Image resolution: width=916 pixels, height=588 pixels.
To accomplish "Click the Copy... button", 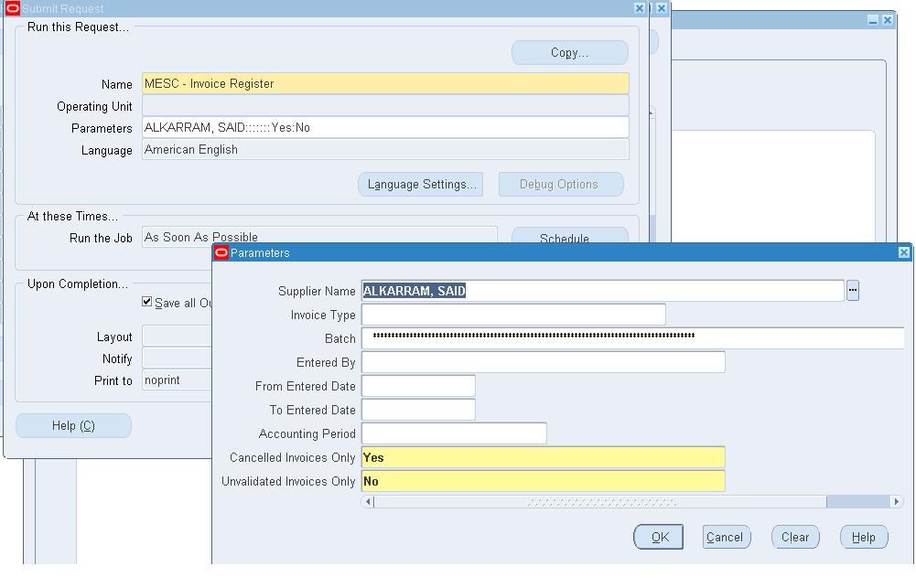I will point(569,53).
